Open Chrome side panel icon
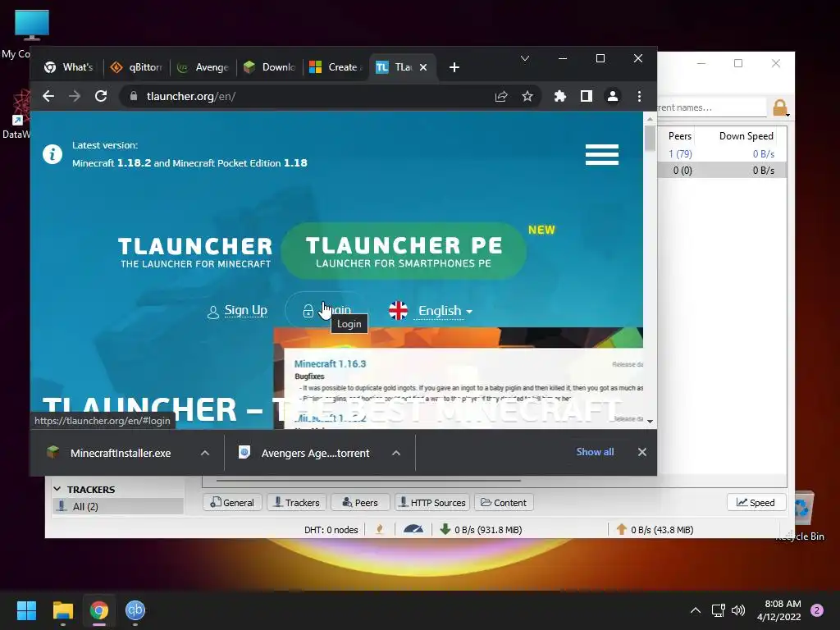 (x=586, y=96)
